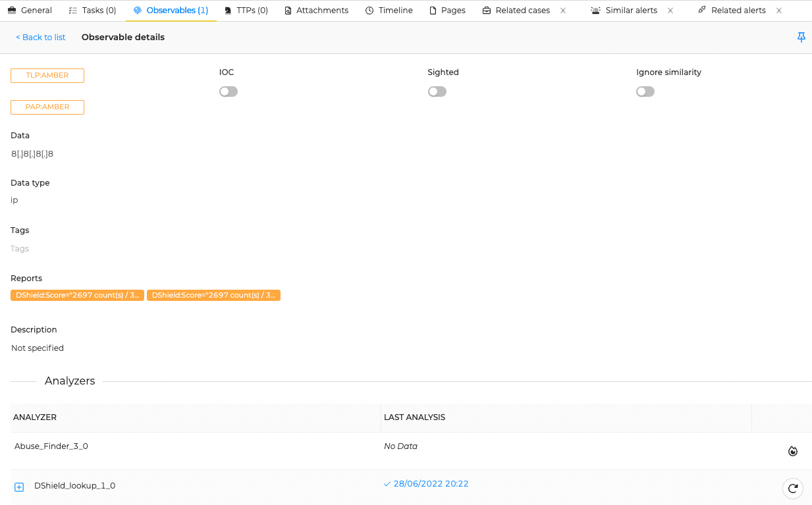Expand the DShield_lookup_1_0 analyzer row

tap(19, 487)
